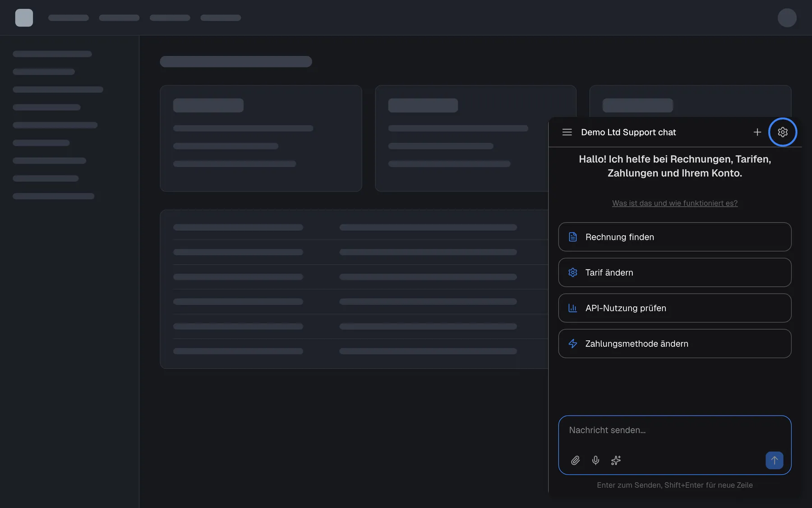Open the "Was ist das und wie funktioniert es?" link
This screenshot has width=812, height=508.
point(675,203)
